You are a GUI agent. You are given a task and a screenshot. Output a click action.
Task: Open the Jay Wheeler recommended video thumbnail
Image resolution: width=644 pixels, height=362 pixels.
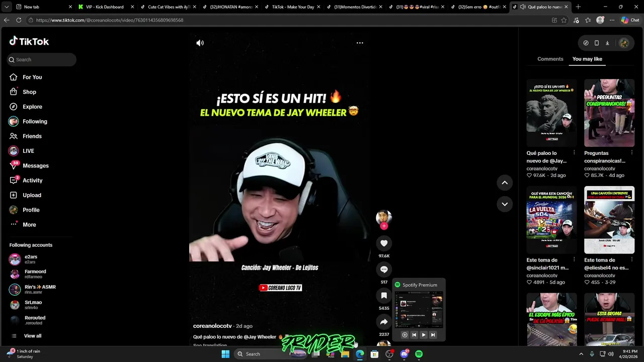point(552,113)
